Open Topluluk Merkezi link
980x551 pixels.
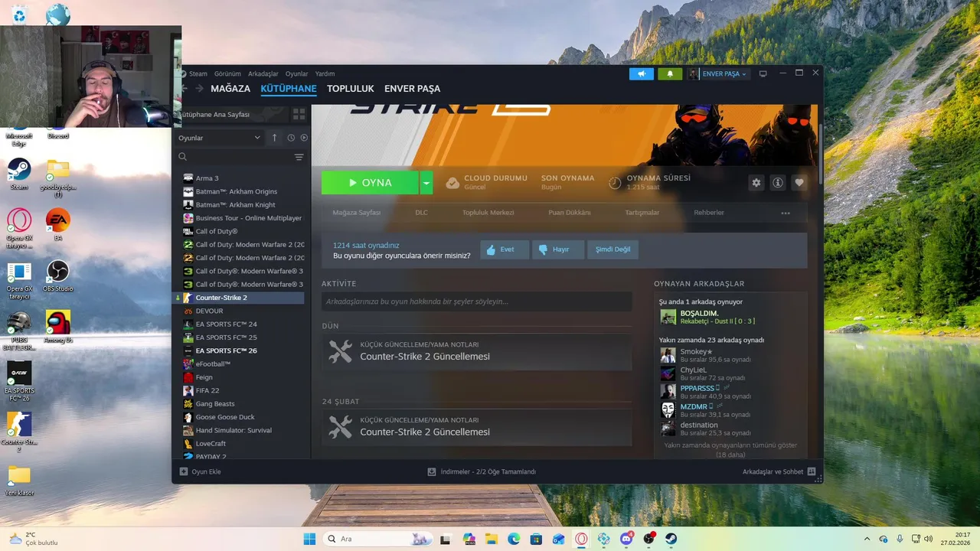point(488,213)
